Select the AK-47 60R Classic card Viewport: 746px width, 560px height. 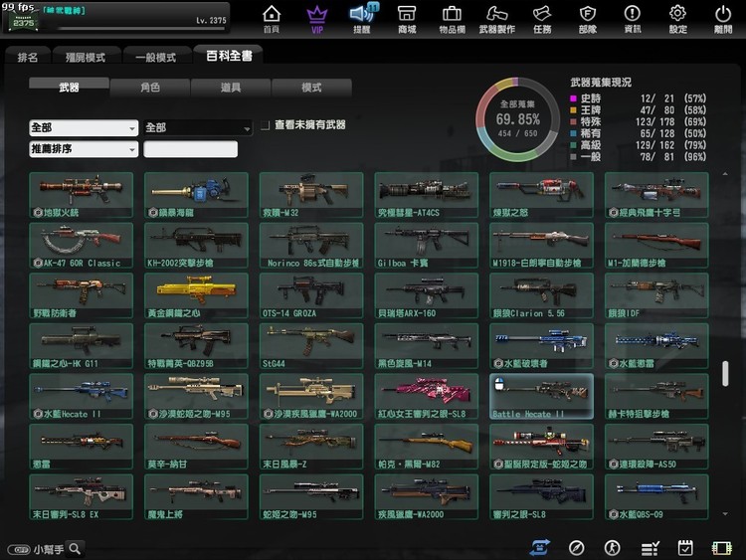point(81,246)
